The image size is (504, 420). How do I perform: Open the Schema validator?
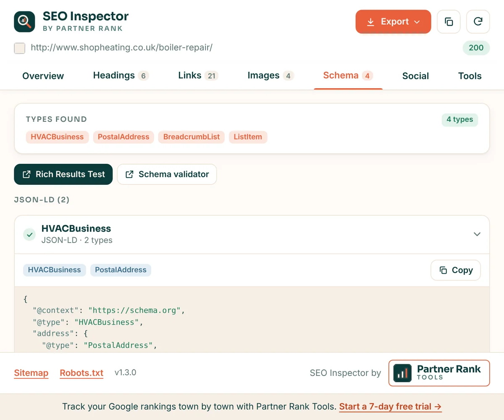(167, 174)
